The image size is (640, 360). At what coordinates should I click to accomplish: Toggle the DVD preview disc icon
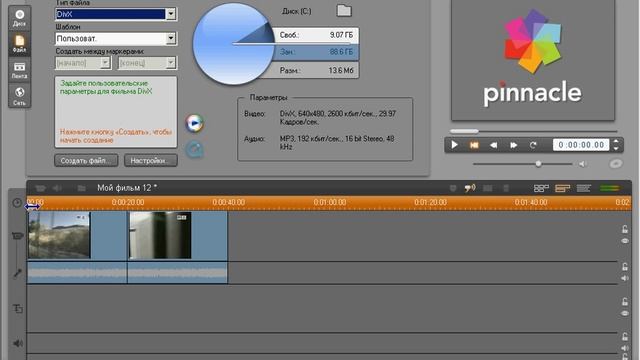616,164
